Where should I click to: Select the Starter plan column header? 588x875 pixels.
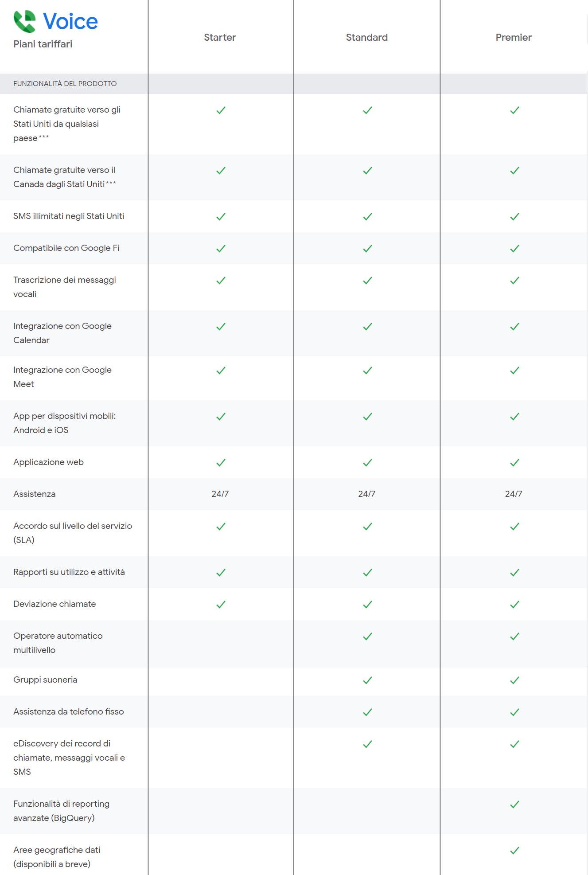coord(220,37)
